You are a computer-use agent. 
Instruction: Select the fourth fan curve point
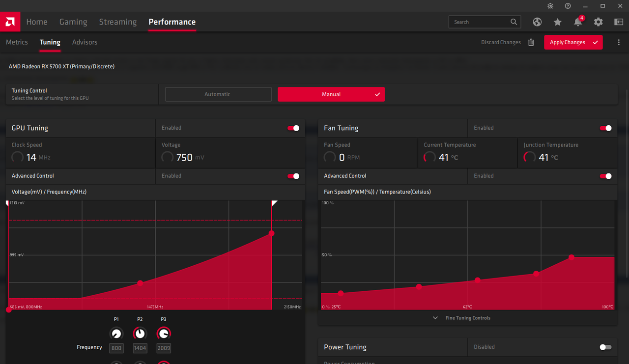[x=536, y=274]
